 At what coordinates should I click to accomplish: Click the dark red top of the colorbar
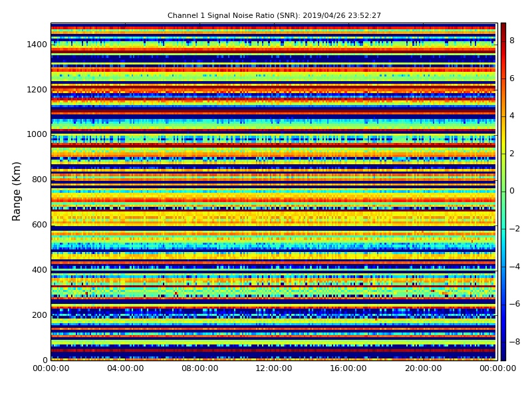pos(503,27)
